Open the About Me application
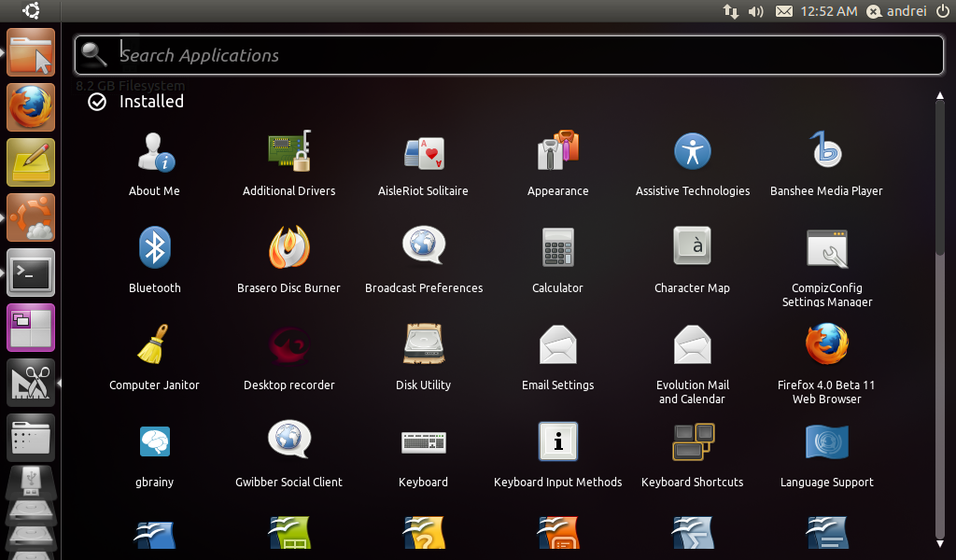Screen dimensions: 956x560 (x=154, y=164)
